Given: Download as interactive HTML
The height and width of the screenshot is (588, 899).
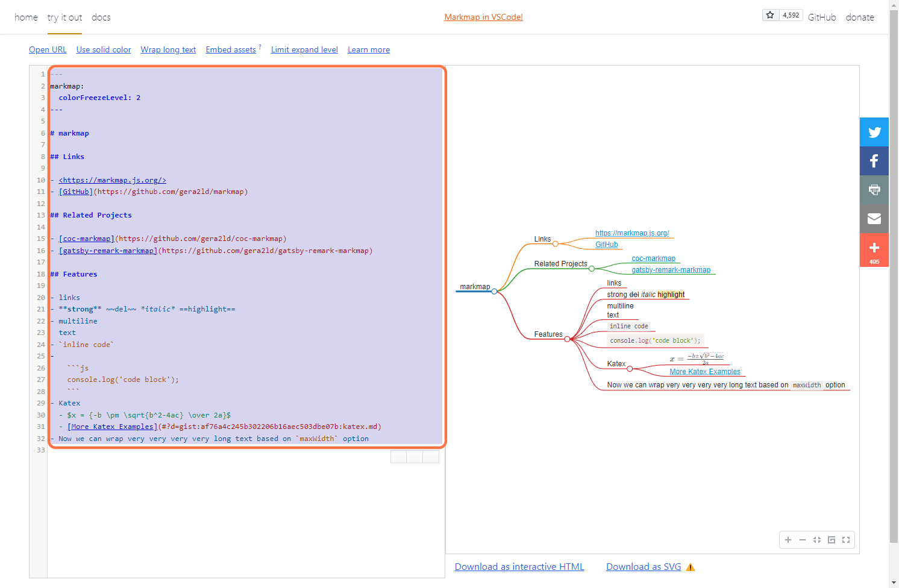Looking at the screenshot, I should tap(519, 567).
